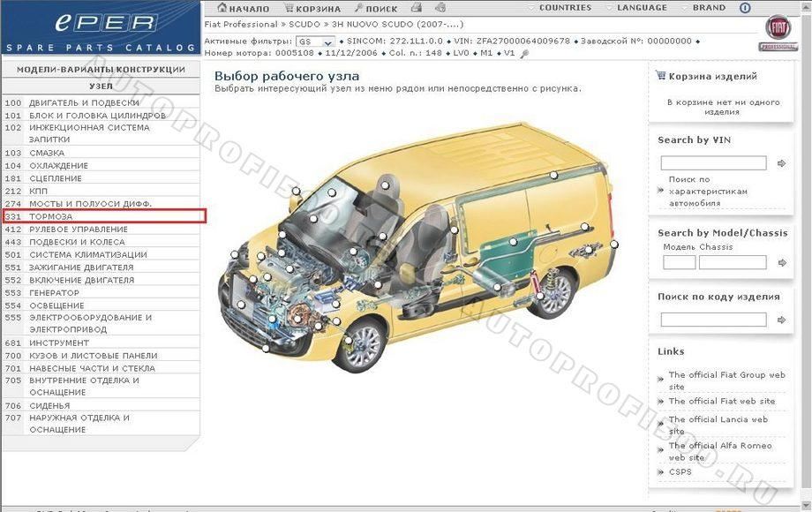
Task: Click hotspot dot on the green sliding door
Action: (513, 242)
